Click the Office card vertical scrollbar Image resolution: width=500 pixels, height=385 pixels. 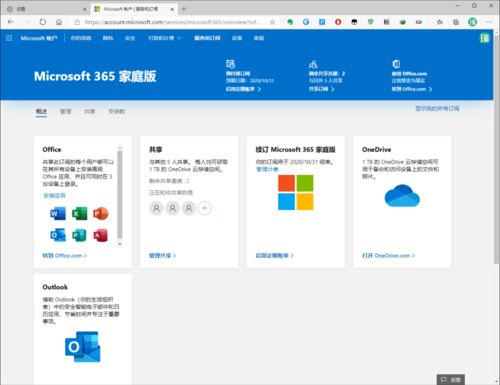[x=120, y=195]
